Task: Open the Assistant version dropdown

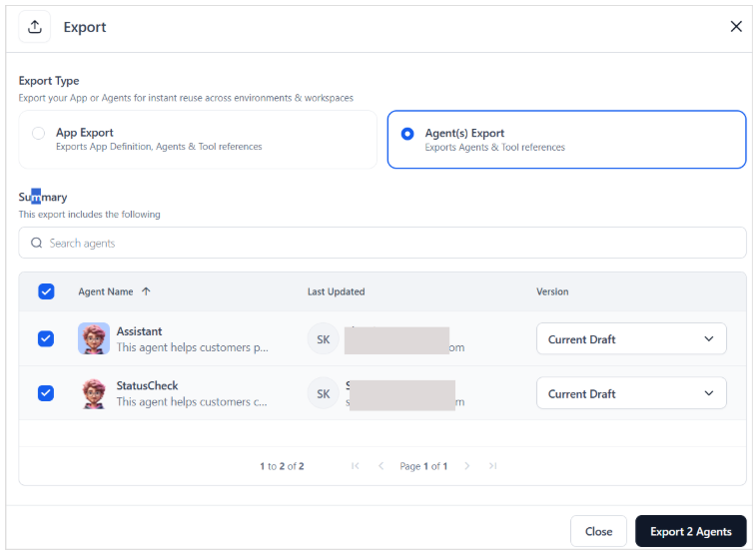Action: click(631, 339)
